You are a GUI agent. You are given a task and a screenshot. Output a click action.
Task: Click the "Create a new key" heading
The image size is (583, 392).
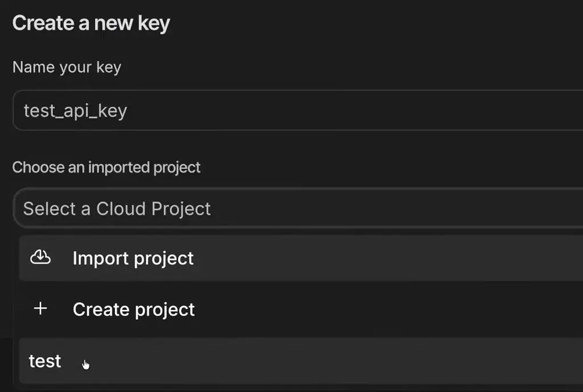91,24
